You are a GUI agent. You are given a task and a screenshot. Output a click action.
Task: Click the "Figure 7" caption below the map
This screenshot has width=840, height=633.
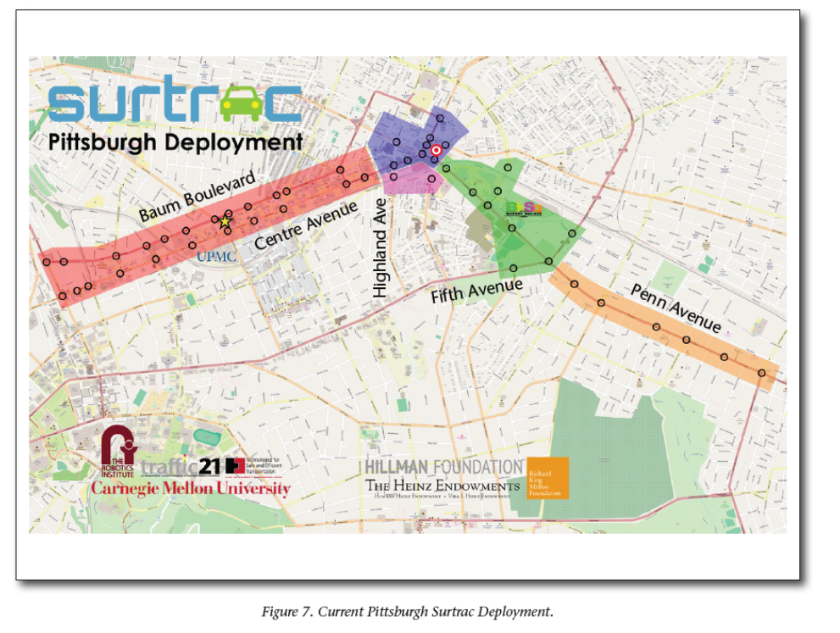(407, 612)
